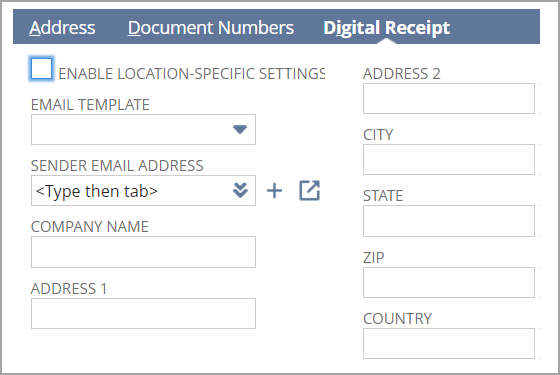The height and width of the screenshot is (375, 560).
Task: Click the Address 2 input box
Action: click(449, 99)
